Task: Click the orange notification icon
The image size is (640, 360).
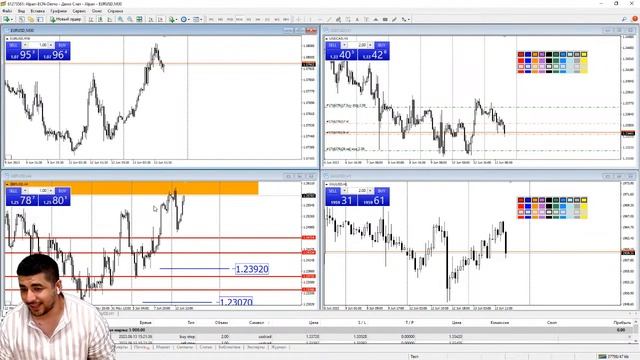Action: pyautogui.click(x=635, y=19)
